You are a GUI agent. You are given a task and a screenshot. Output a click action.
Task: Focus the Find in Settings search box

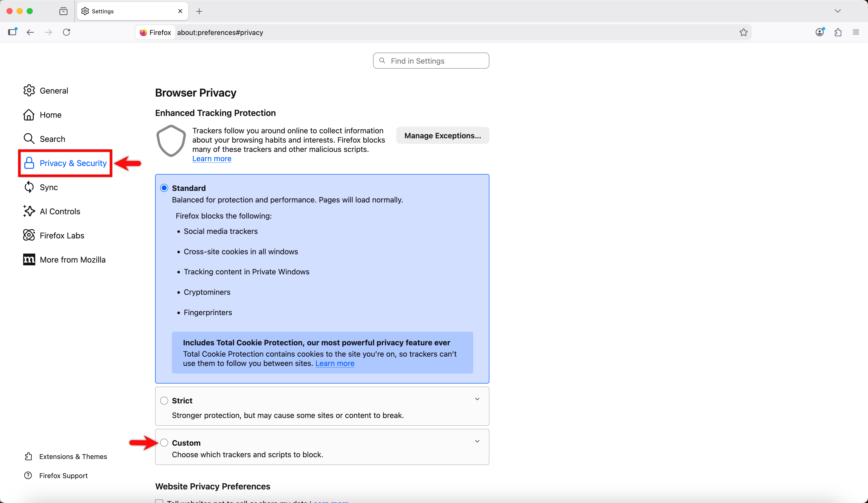[431, 61]
